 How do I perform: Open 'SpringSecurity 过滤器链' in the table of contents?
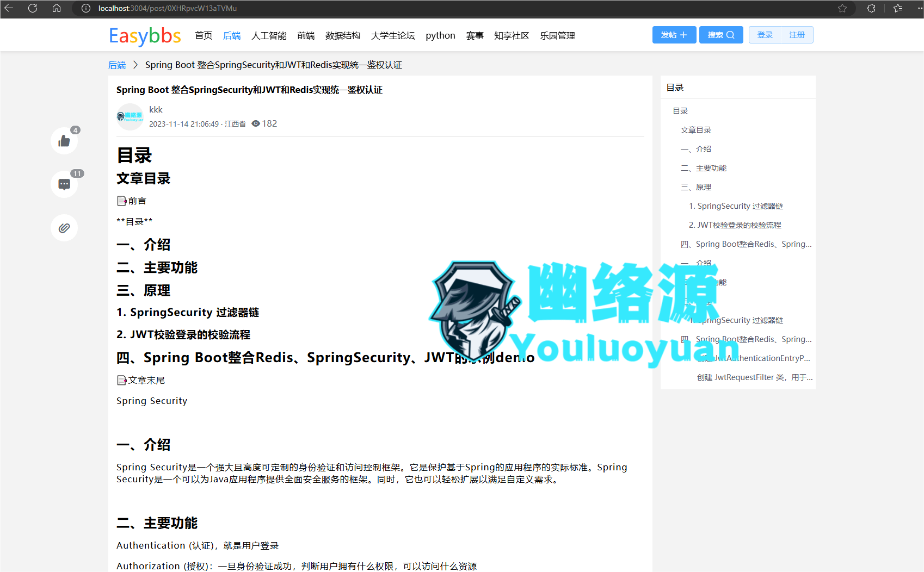pos(736,206)
